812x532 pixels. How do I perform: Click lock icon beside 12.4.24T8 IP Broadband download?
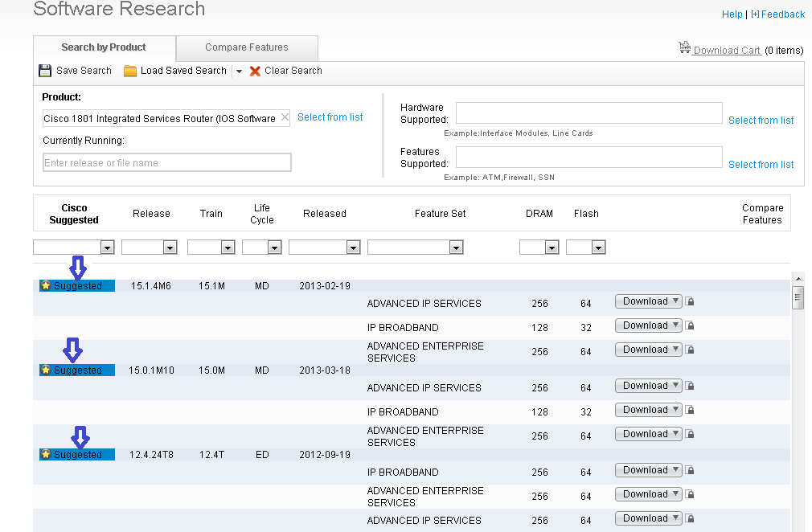(x=690, y=470)
